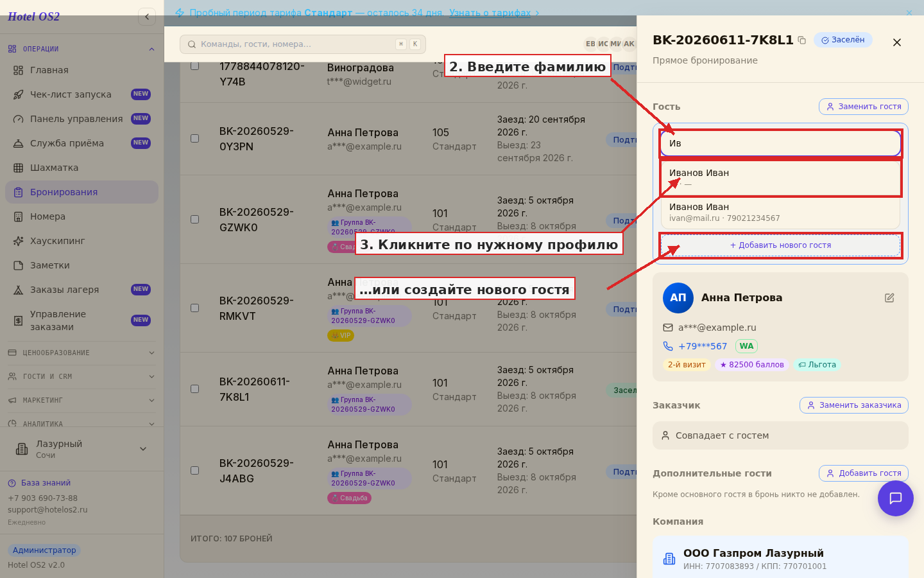Edit Анна Петрова guest profile pencil icon
924x578 pixels.
[x=889, y=298]
